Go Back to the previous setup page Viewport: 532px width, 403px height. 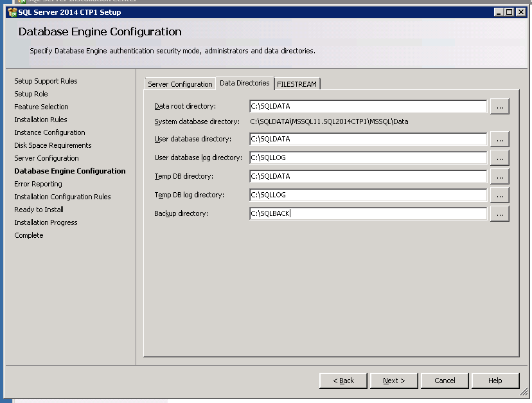[x=344, y=381]
